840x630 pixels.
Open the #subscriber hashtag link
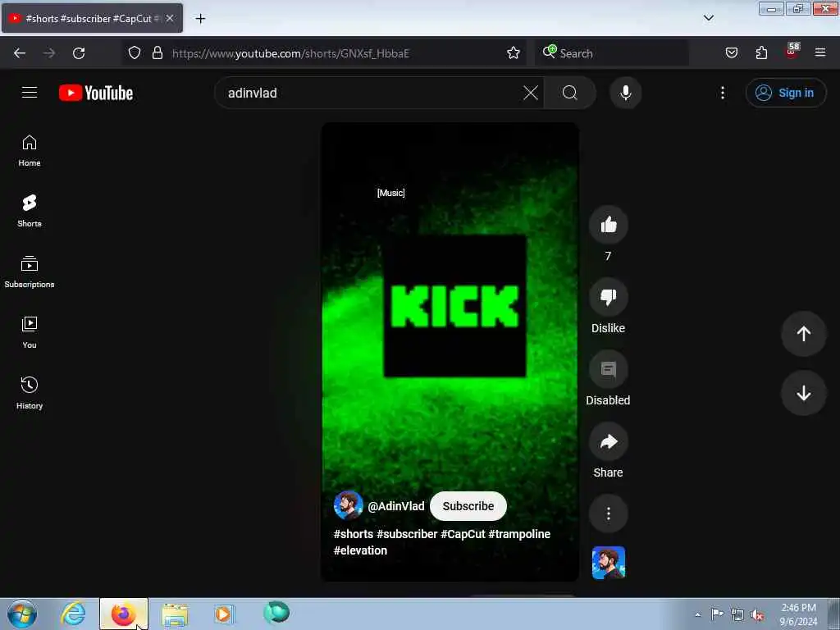pos(407,534)
